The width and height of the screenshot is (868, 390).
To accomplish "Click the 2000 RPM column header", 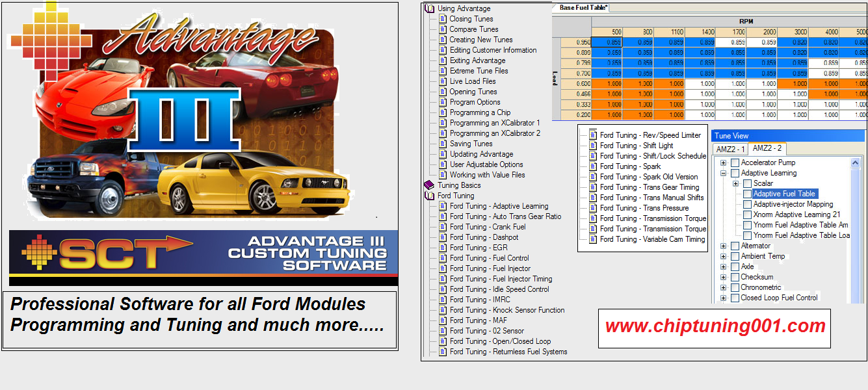I will tap(769, 32).
